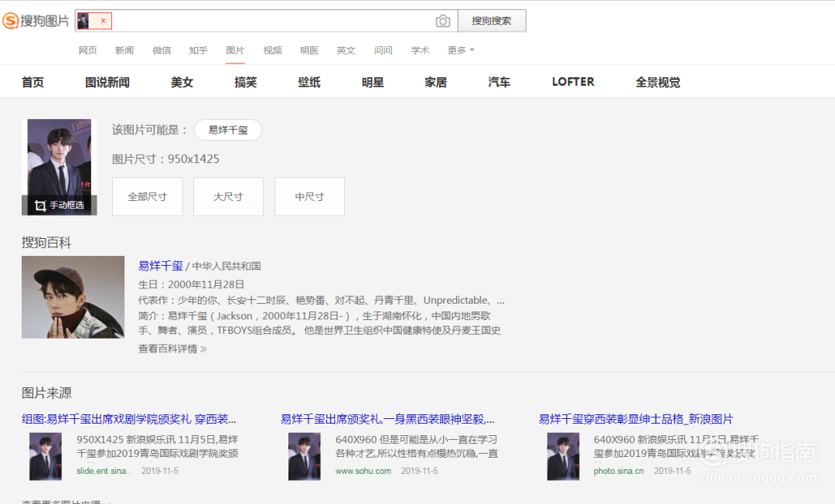Click the 易烊千玺 guess tag

(228, 130)
